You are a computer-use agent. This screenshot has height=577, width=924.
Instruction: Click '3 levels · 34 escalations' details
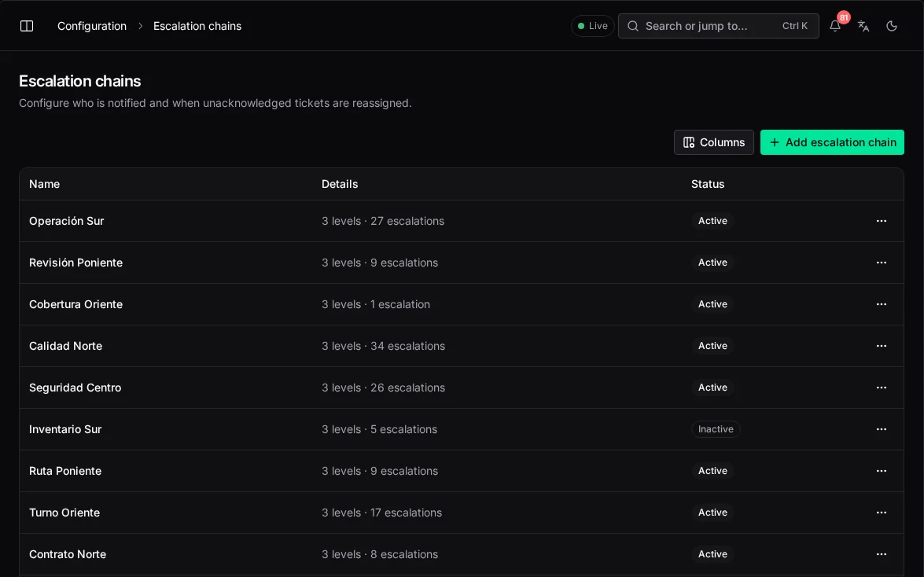(x=383, y=346)
